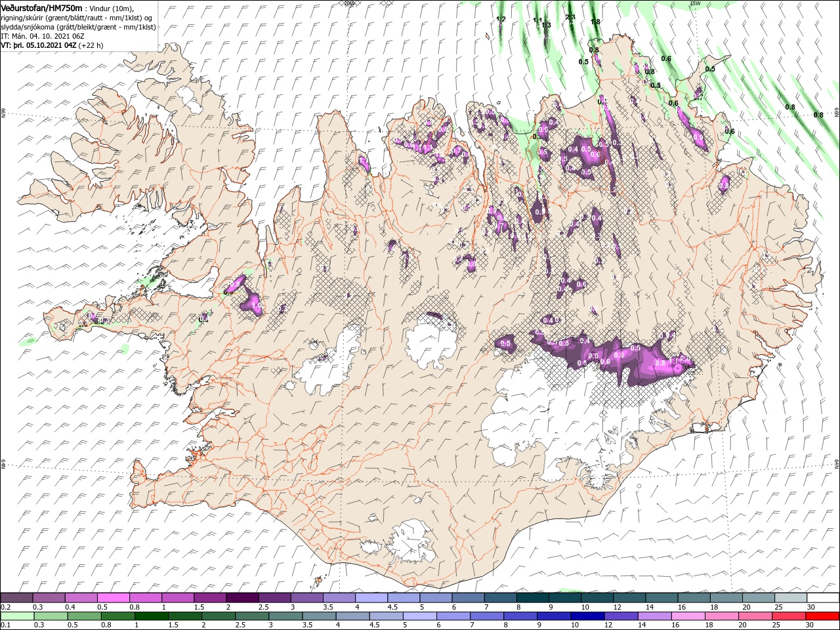Click the '0.2' label in the top legend row

point(6,607)
